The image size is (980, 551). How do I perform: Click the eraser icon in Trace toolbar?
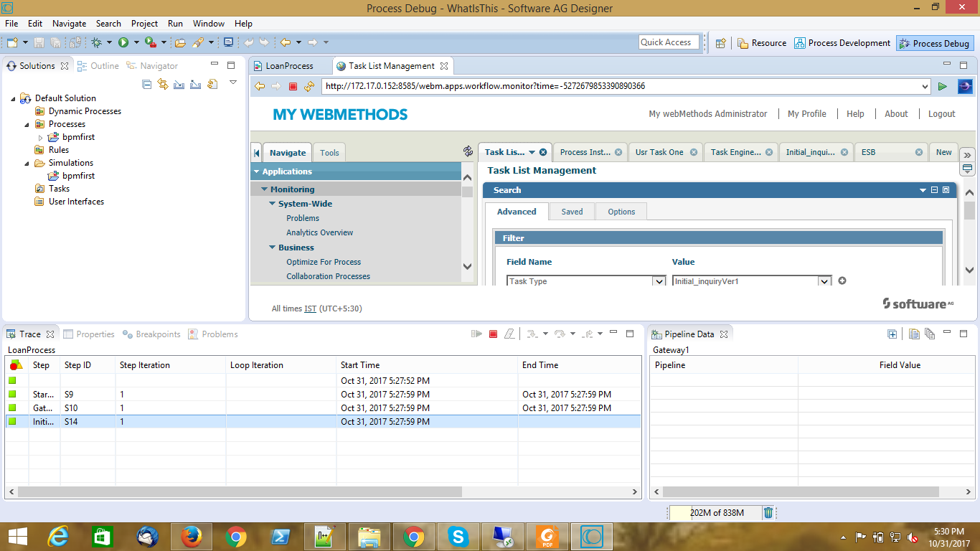(x=509, y=334)
